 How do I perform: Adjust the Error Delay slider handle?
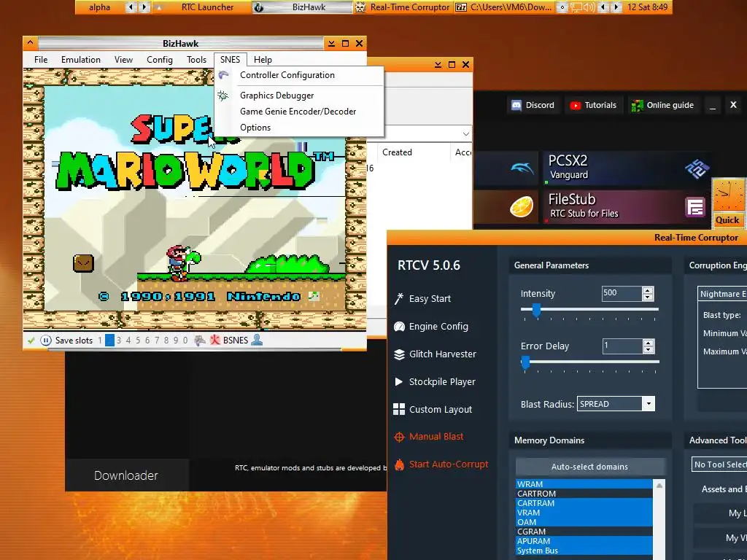coord(525,362)
